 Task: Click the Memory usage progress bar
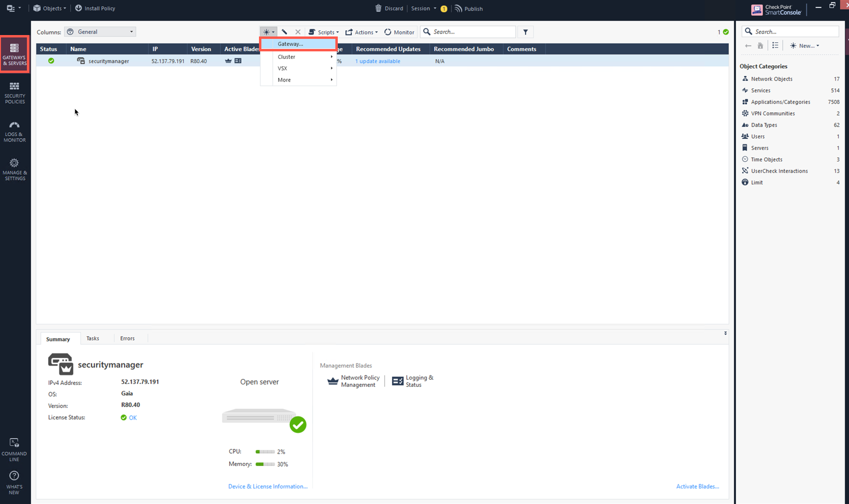[264, 464]
